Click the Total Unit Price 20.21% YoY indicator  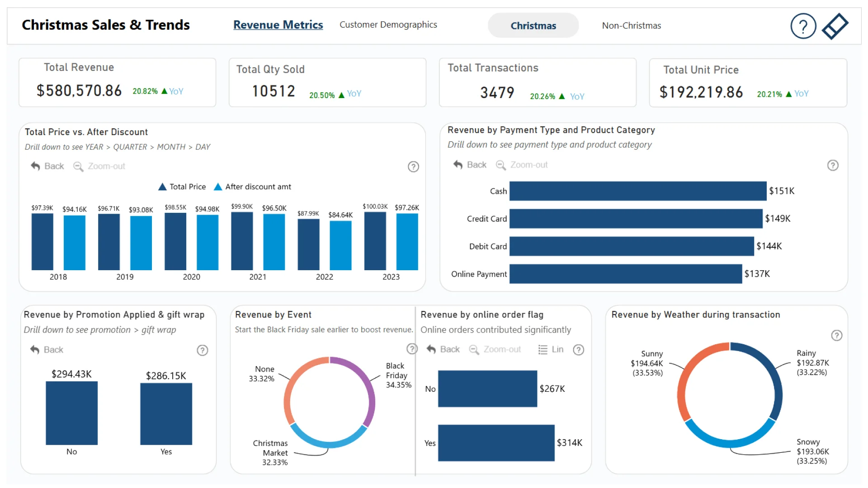point(783,94)
